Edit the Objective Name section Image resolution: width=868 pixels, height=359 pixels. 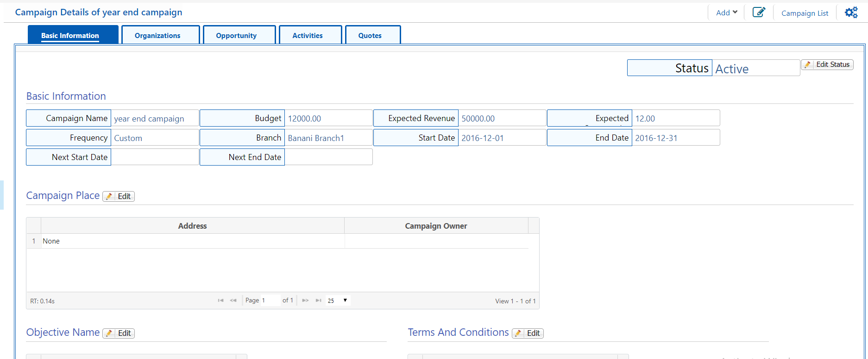pyautogui.click(x=119, y=333)
